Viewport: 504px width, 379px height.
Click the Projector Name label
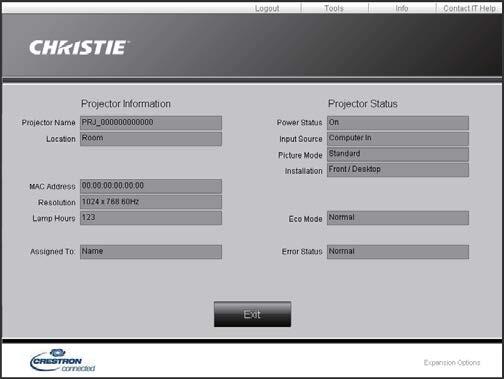pyautogui.click(x=48, y=123)
